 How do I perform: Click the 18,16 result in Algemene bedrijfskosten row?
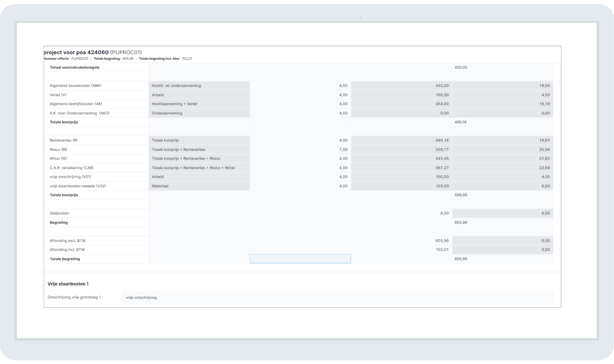[544, 104]
